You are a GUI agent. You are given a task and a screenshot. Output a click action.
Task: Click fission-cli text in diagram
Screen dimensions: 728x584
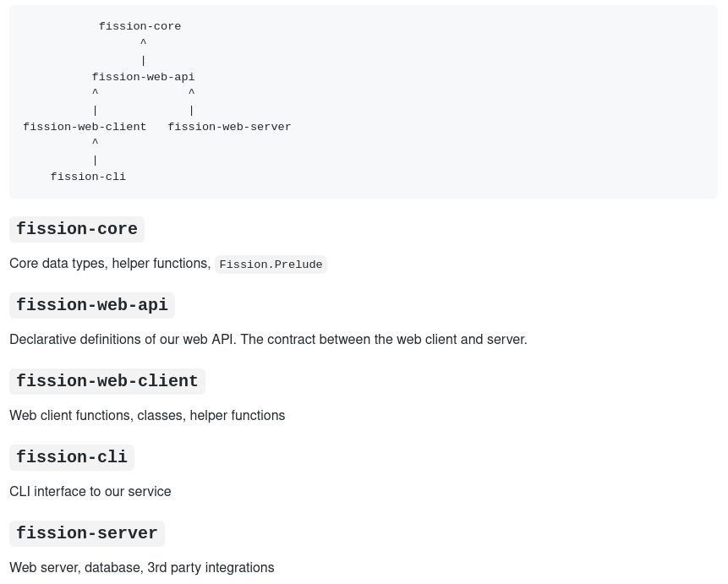click(x=88, y=177)
